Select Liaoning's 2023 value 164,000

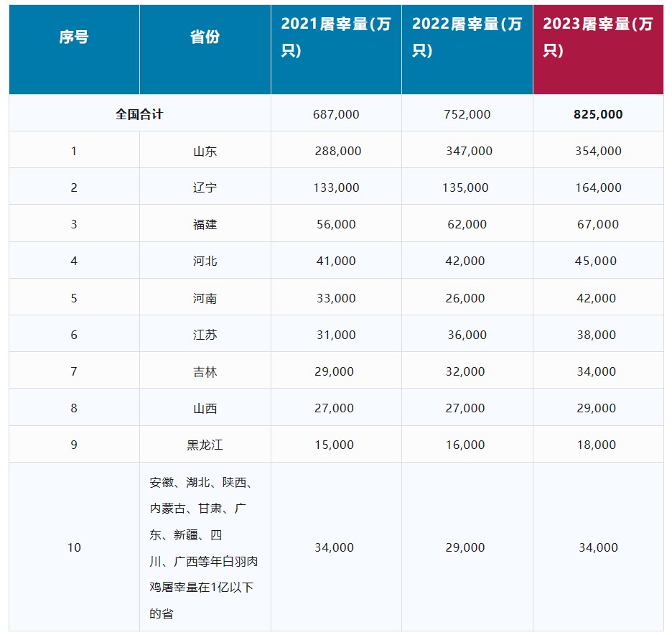tap(598, 187)
